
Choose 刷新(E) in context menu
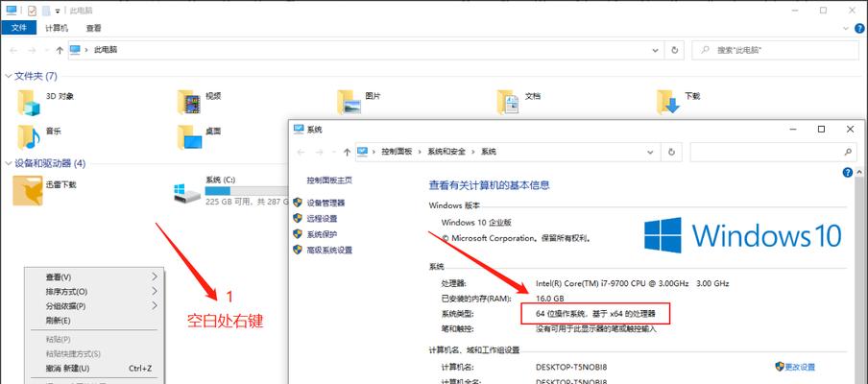pyautogui.click(x=94, y=320)
